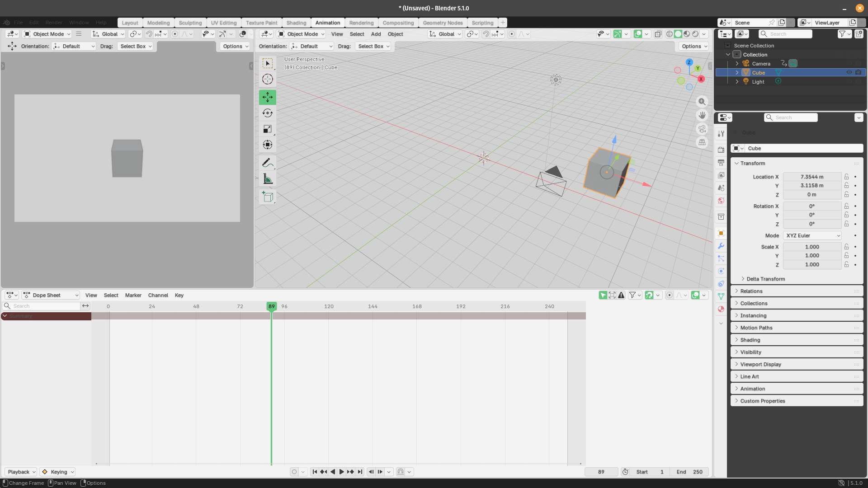The height and width of the screenshot is (488, 868).
Task: Toggle camera view icon in viewport
Action: click(702, 129)
